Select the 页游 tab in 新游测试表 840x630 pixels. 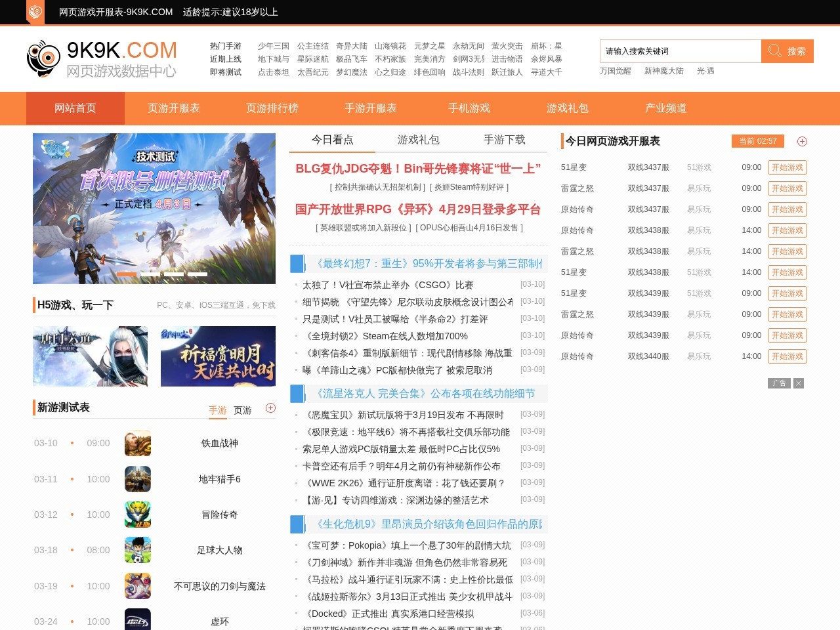tap(242, 410)
